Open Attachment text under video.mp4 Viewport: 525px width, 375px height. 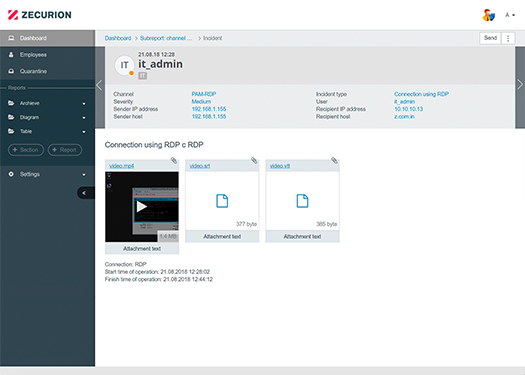142,248
